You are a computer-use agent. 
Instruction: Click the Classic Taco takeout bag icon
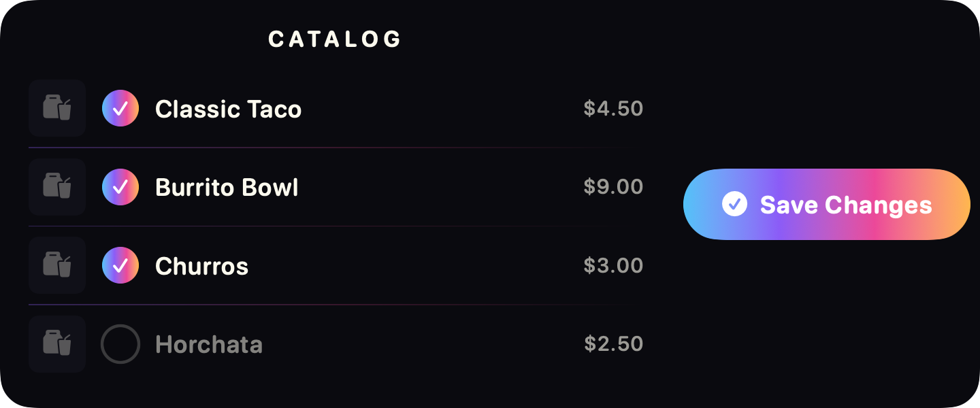pyautogui.click(x=57, y=108)
